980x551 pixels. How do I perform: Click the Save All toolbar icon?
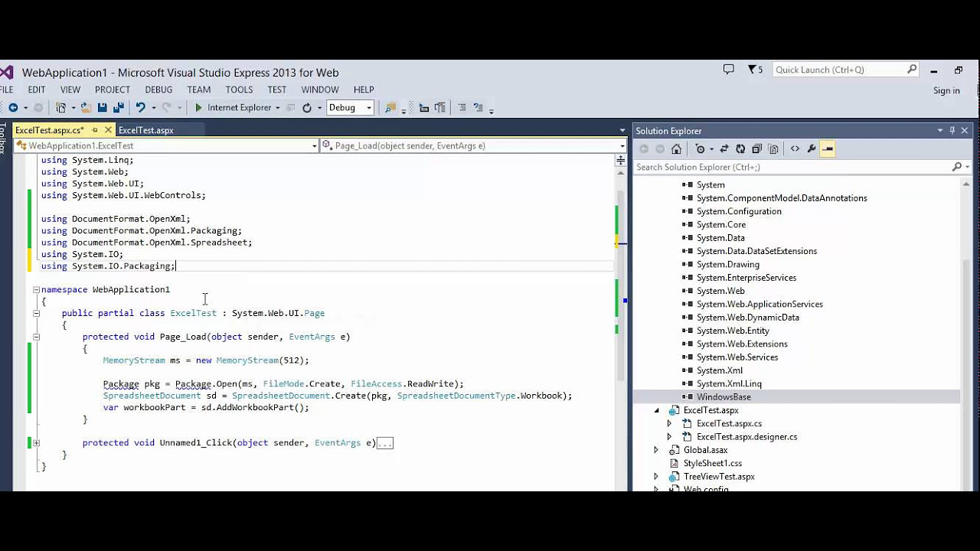[119, 108]
